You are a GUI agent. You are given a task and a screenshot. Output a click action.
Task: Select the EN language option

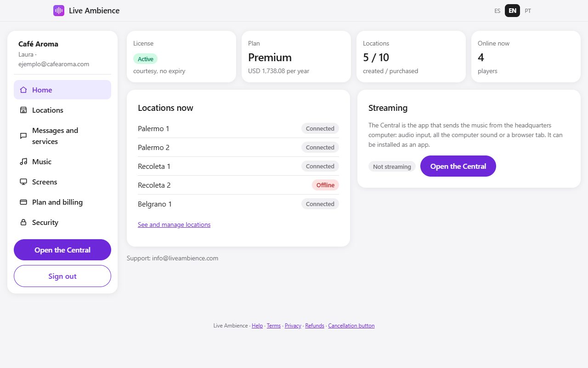(512, 11)
